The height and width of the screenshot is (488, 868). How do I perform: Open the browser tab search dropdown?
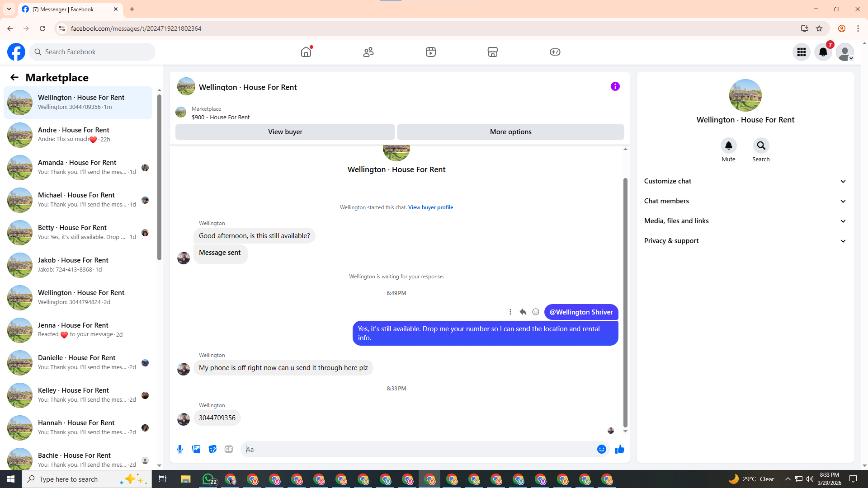[x=9, y=9]
